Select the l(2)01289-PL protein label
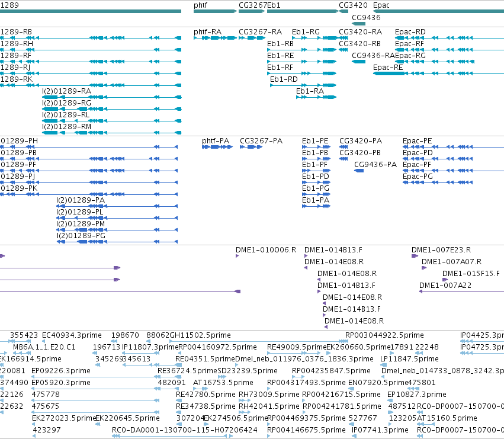This screenshot has height=439, width=504. (x=80, y=212)
